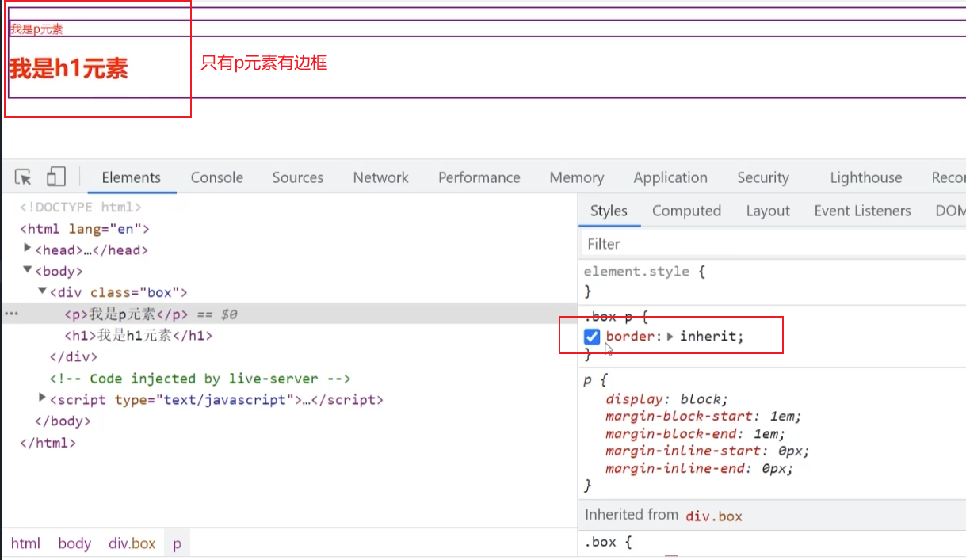Screen dimensions: 966x560
Task: Click the closing /body tag row
Action: tap(63, 421)
